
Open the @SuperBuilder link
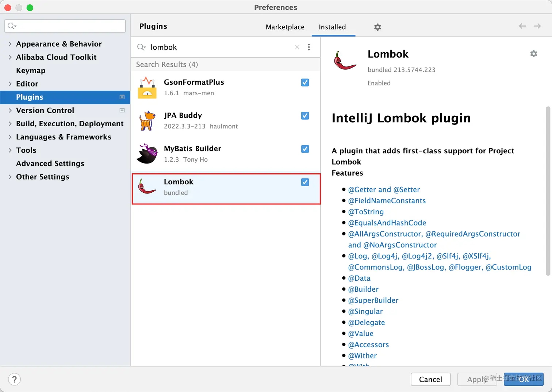coord(373,300)
